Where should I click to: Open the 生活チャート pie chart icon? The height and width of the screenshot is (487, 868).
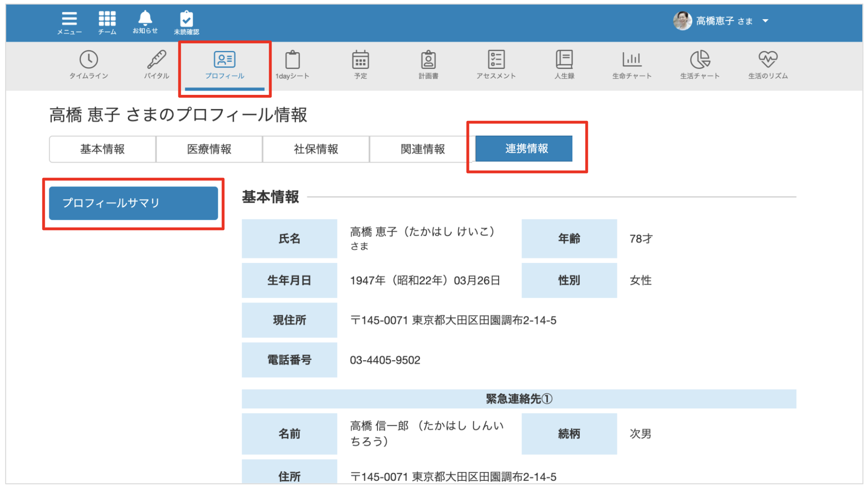[699, 64]
